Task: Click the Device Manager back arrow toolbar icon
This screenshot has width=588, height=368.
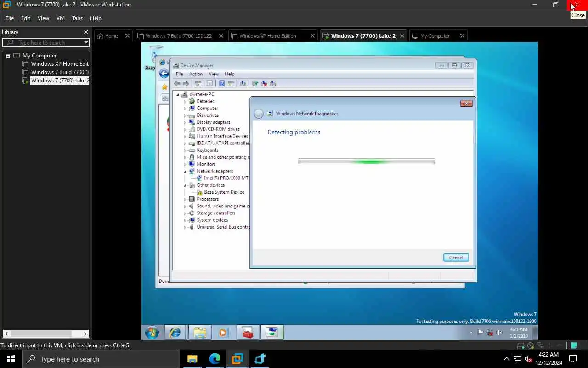Action: (177, 84)
